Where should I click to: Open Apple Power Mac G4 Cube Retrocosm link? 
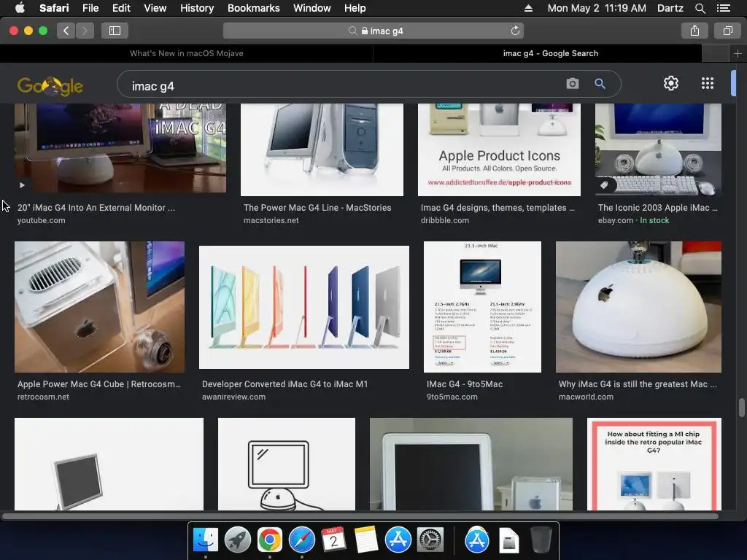tap(99, 384)
